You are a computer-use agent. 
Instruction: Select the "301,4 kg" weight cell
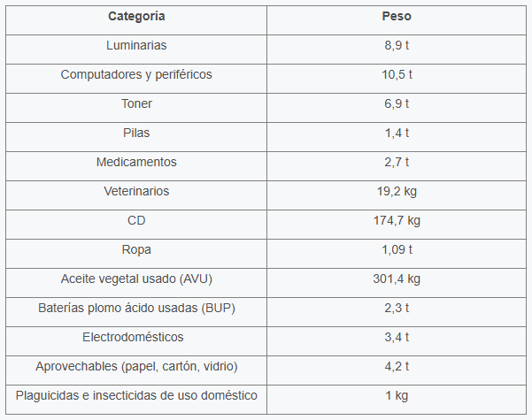pos(397,279)
